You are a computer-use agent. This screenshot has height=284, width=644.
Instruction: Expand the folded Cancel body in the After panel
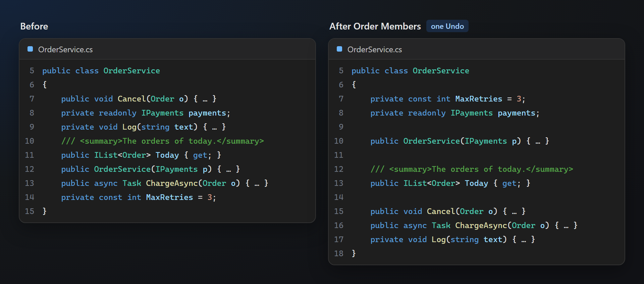pyautogui.click(x=514, y=212)
